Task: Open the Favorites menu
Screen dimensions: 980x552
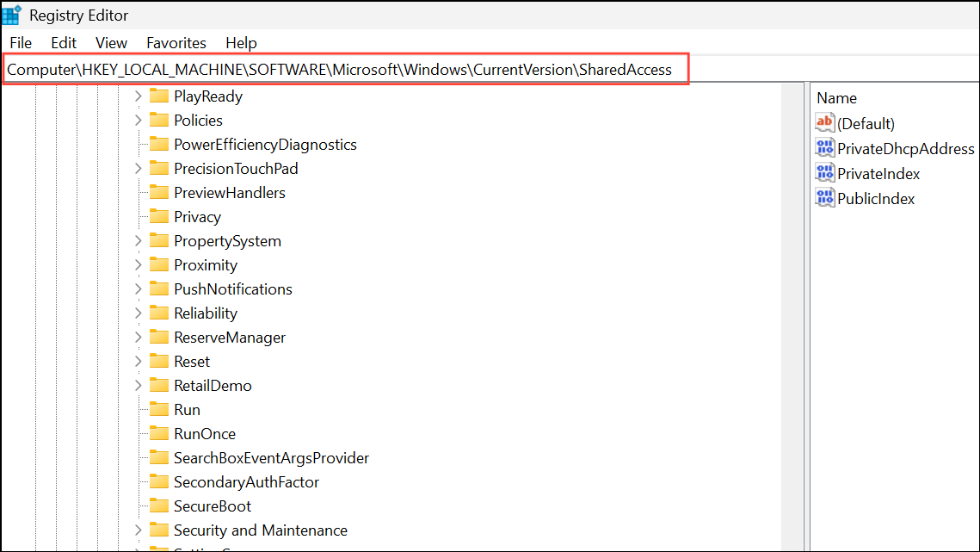Action: pyautogui.click(x=176, y=42)
